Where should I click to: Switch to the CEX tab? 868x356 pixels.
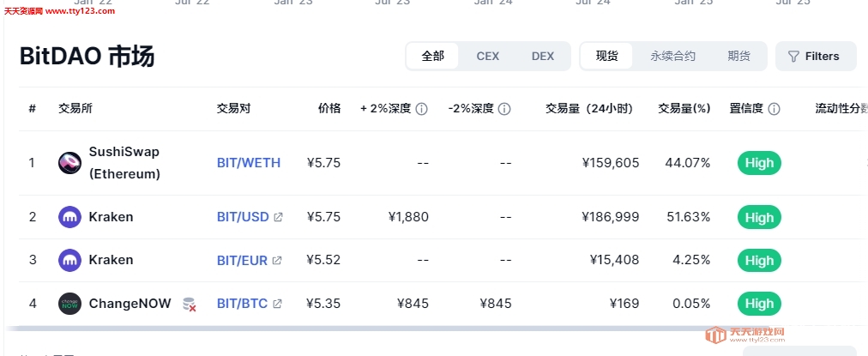coord(488,56)
